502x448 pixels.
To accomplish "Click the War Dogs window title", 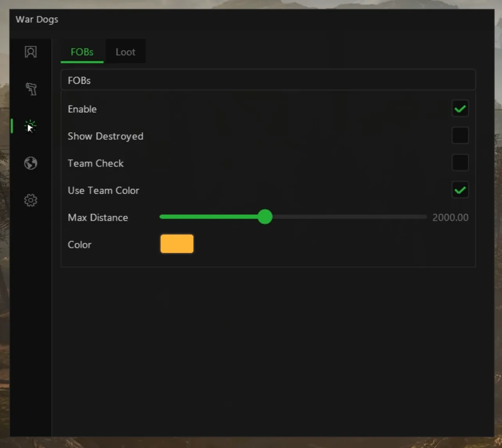I will 37,20.
